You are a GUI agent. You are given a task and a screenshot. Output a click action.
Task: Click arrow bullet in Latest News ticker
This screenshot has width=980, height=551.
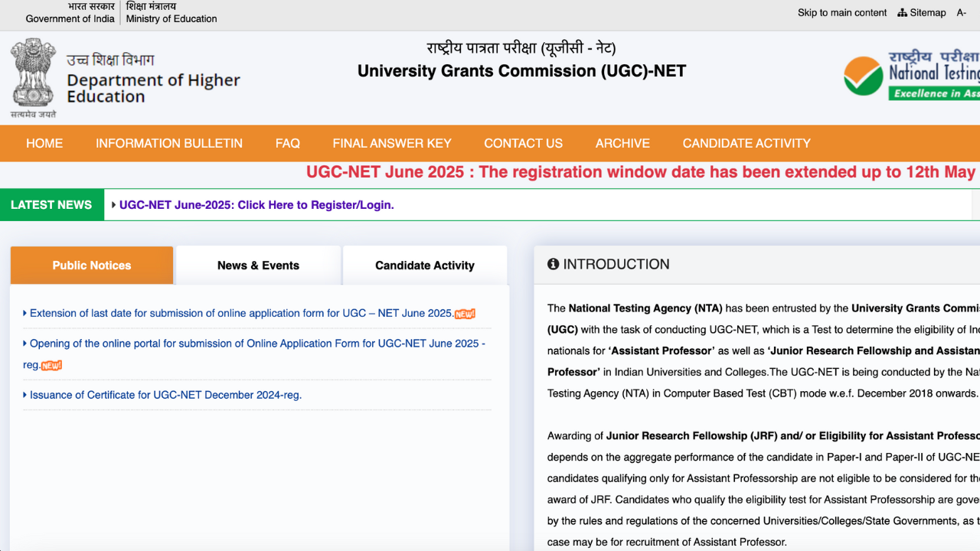click(x=113, y=205)
